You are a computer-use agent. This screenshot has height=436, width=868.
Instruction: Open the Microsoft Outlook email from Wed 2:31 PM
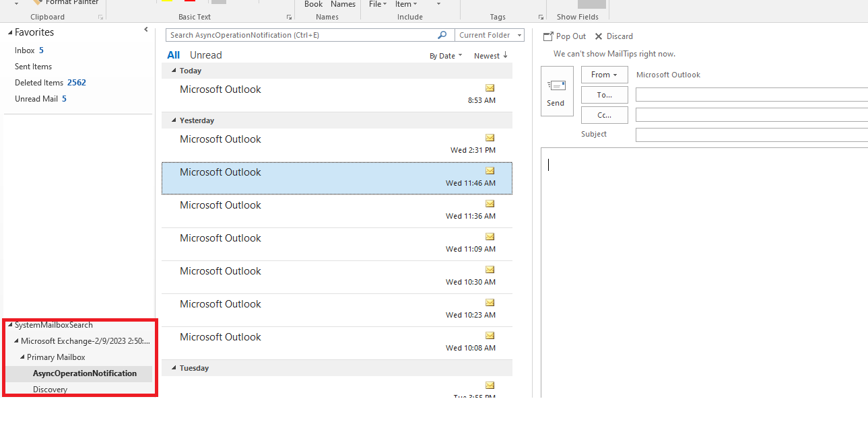[337, 145]
